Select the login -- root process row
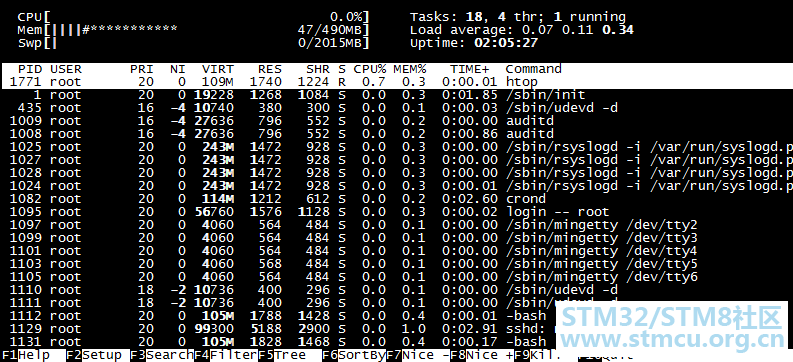Screen dimensions: 793x362 [396, 212]
